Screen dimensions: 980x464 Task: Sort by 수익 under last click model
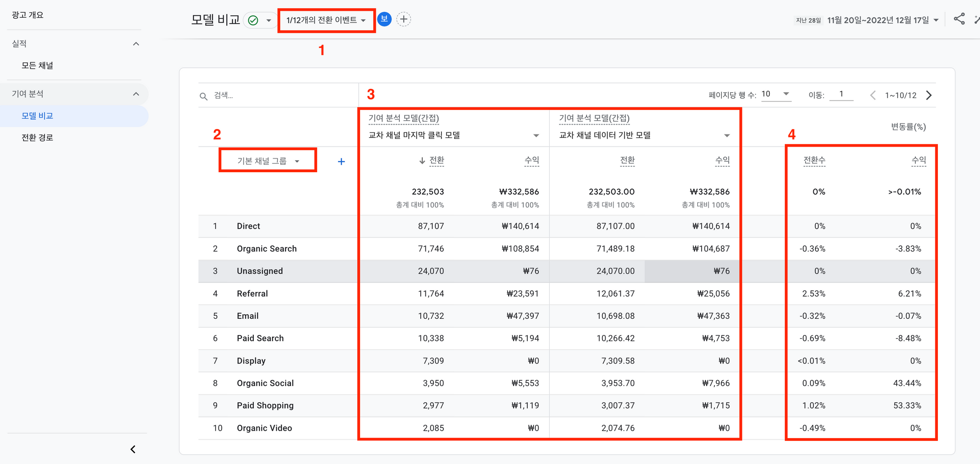click(x=532, y=160)
